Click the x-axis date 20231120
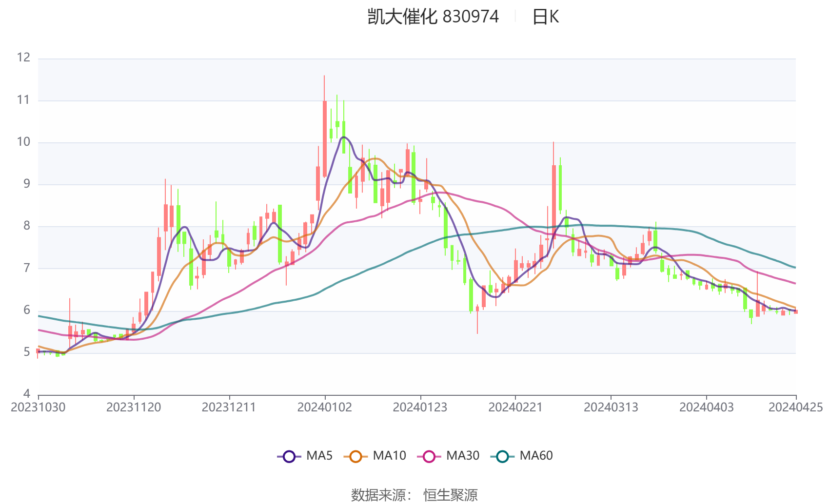Image resolution: width=829 pixels, height=504 pixels. point(134,407)
